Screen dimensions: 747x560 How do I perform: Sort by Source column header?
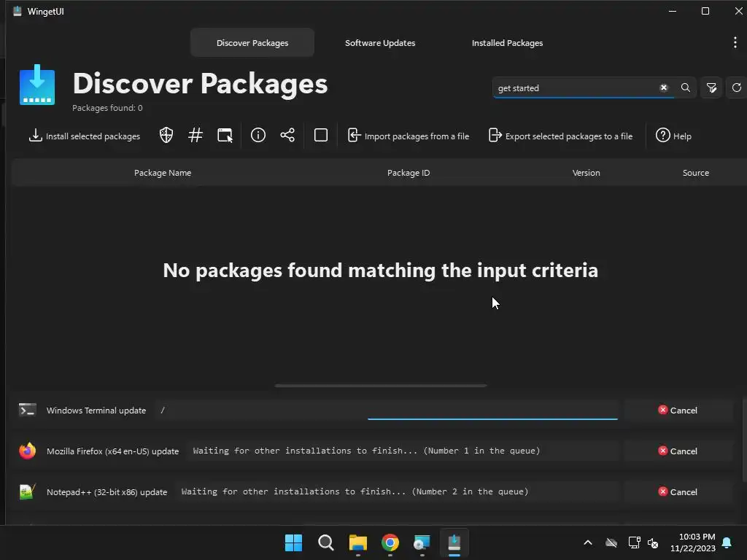pos(695,173)
